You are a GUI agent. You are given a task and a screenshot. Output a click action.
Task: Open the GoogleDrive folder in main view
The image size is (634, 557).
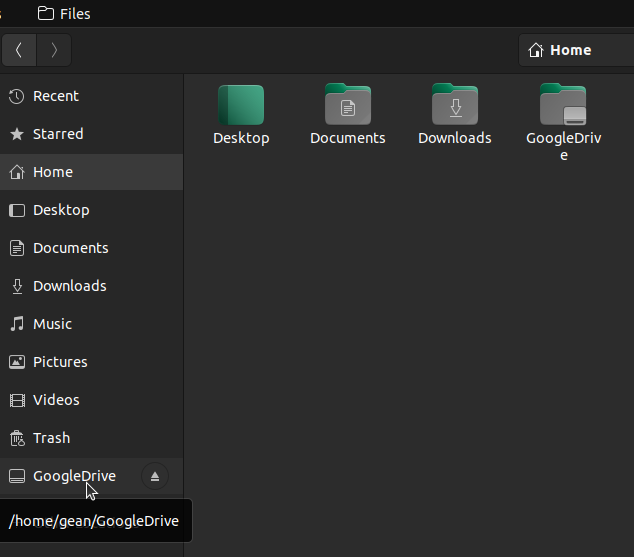(563, 106)
